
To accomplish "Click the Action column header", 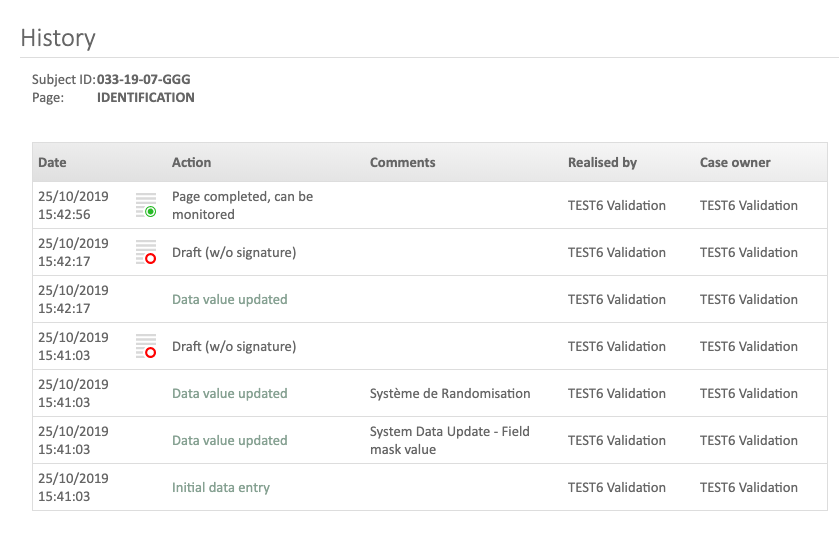I will pos(191,162).
